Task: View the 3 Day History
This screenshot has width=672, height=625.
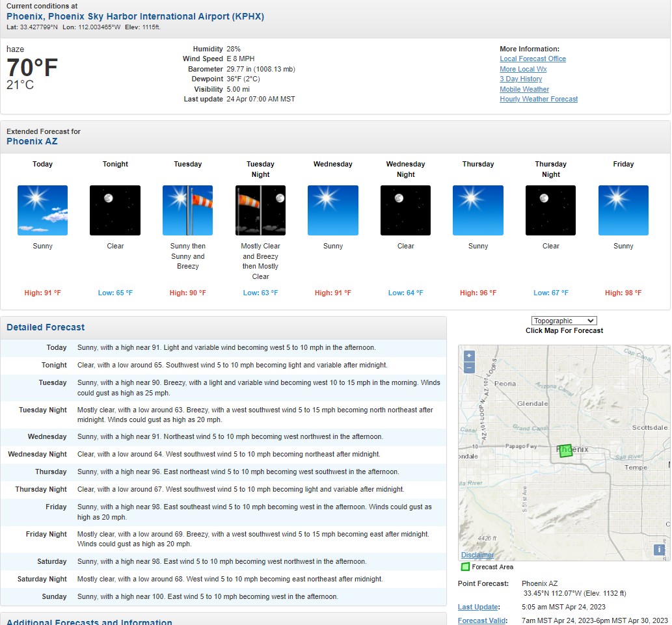Action: coord(519,79)
